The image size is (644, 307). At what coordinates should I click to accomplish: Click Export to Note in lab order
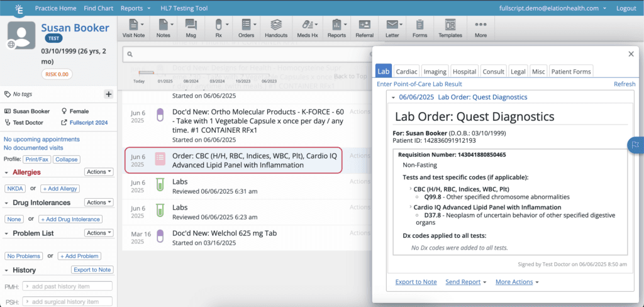(x=416, y=282)
